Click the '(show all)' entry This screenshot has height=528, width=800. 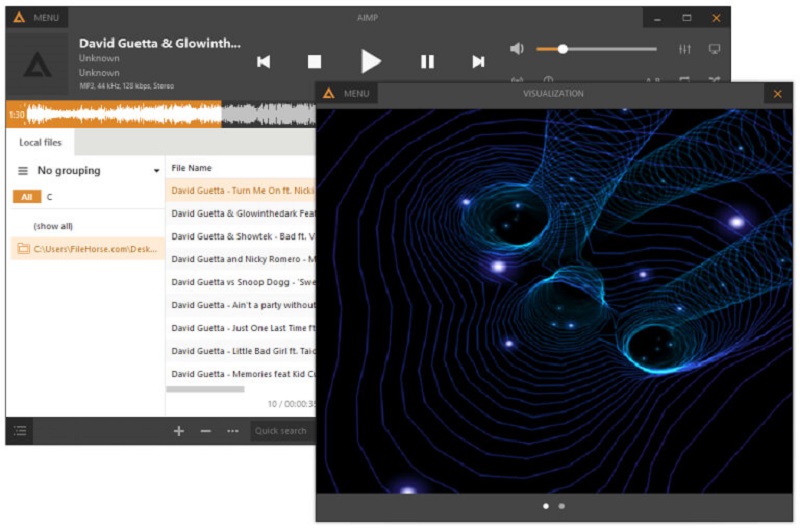(x=53, y=226)
